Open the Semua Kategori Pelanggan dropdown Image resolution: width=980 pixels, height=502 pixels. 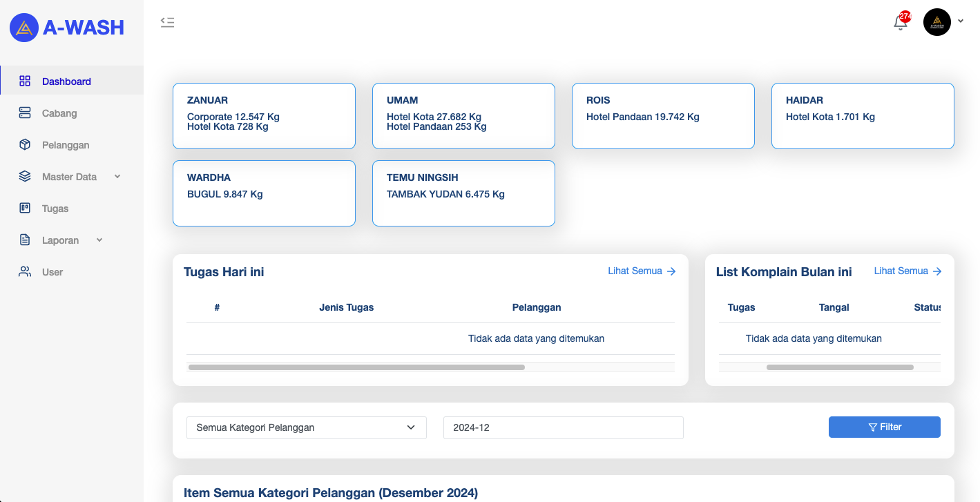coord(306,427)
